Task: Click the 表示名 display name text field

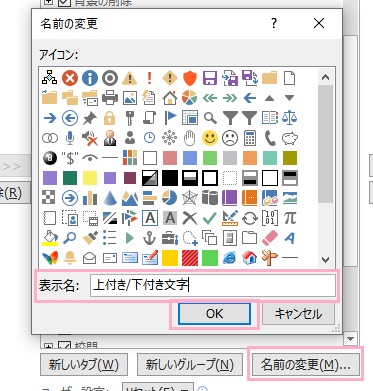Action: [213, 285]
